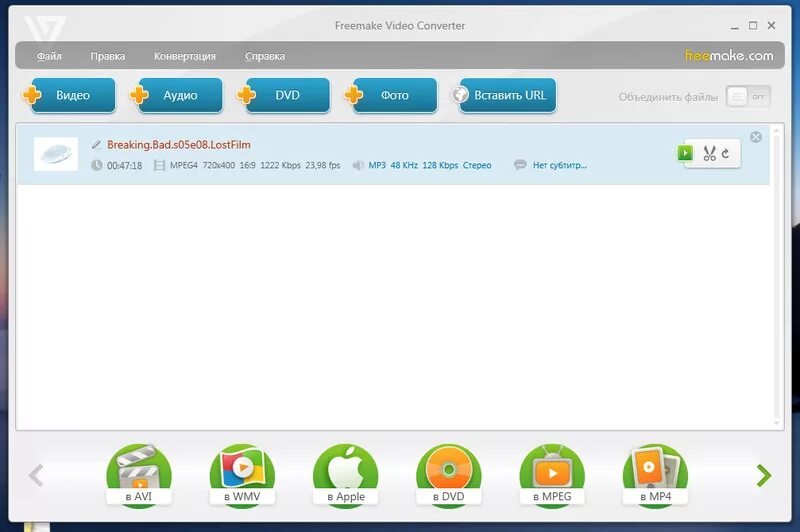This screenshot has width=800, height=532.
Task: Play the video with green play button
Action: point(685,153)
